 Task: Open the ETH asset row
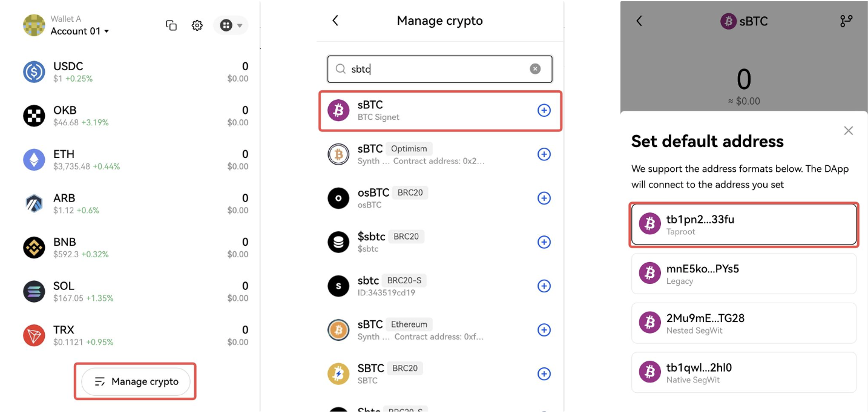click(136, 160)
